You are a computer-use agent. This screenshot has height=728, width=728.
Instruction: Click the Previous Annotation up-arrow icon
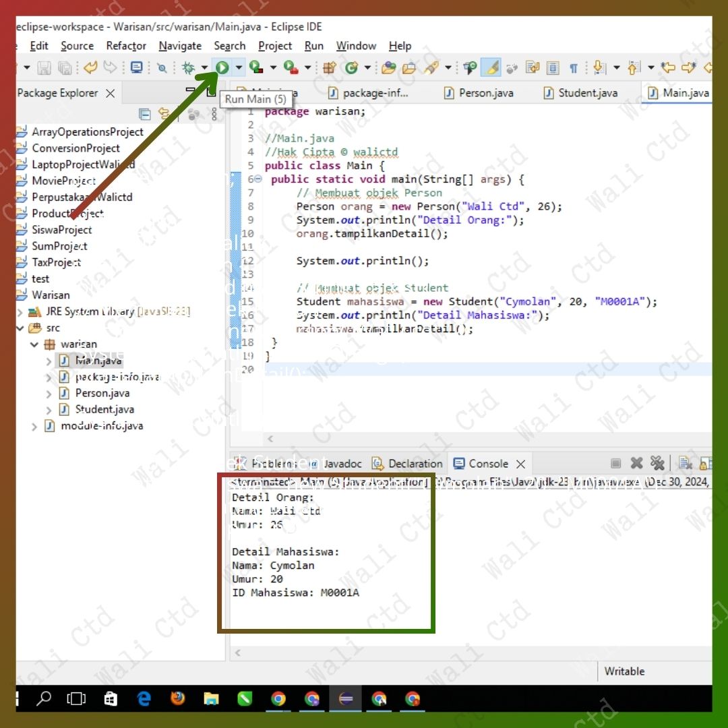[634, 68]
